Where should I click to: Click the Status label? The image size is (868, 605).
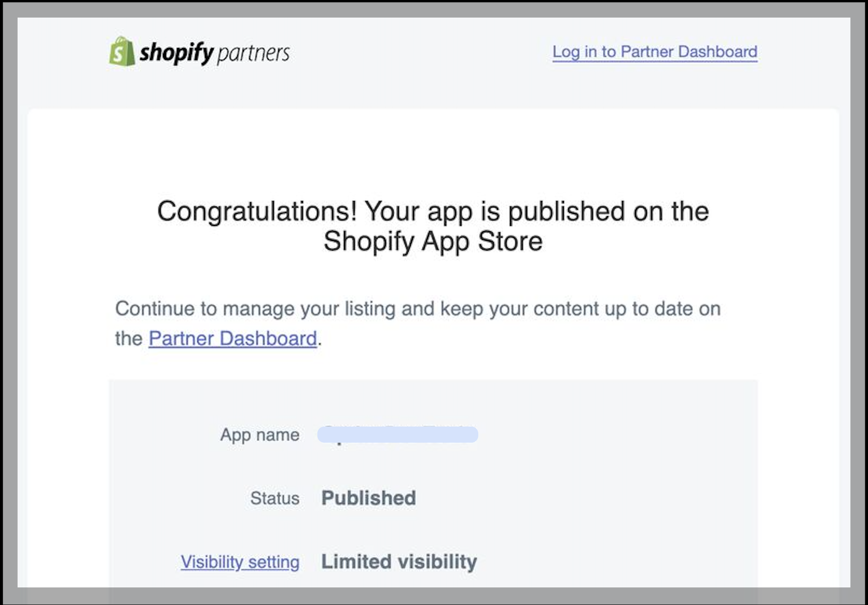point(274,498)
